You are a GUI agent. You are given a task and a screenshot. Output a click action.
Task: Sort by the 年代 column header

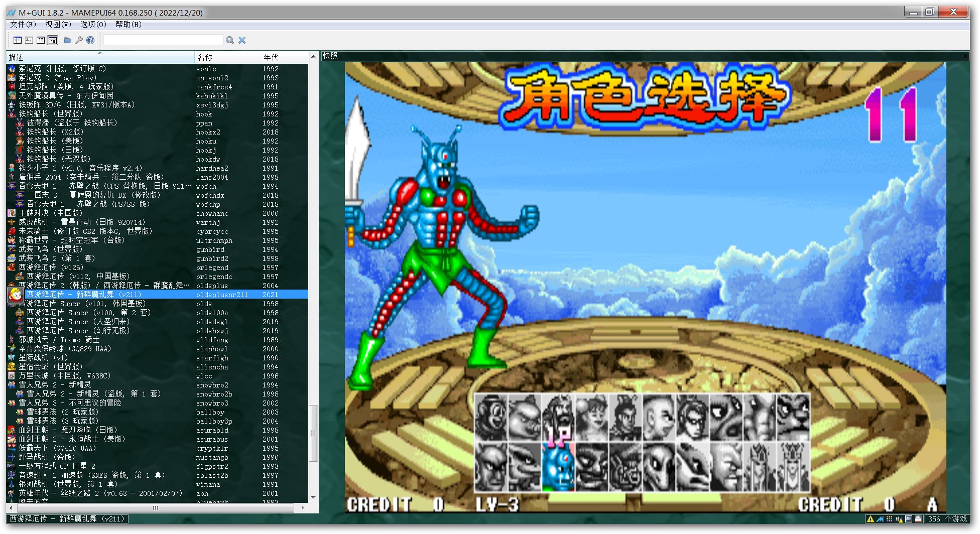(285, 57)
